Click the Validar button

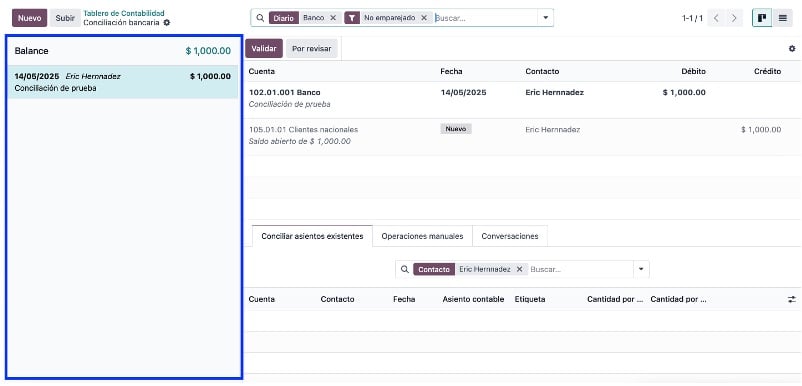click(264, 49)
